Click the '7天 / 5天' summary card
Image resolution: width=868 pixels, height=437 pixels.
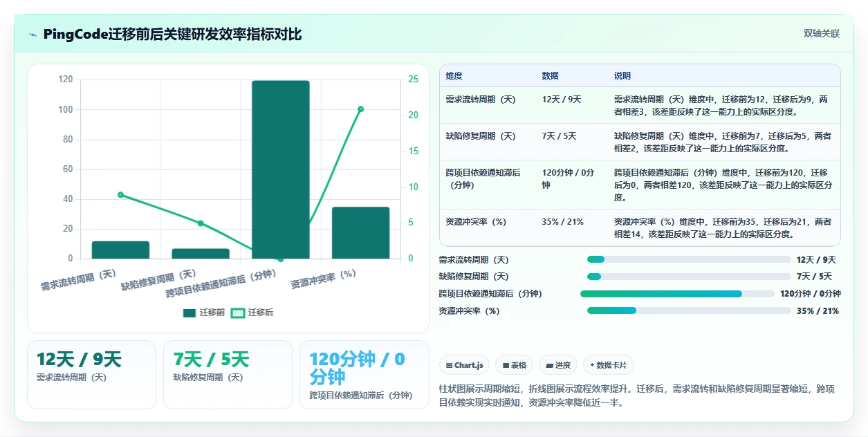coord(228,374)
